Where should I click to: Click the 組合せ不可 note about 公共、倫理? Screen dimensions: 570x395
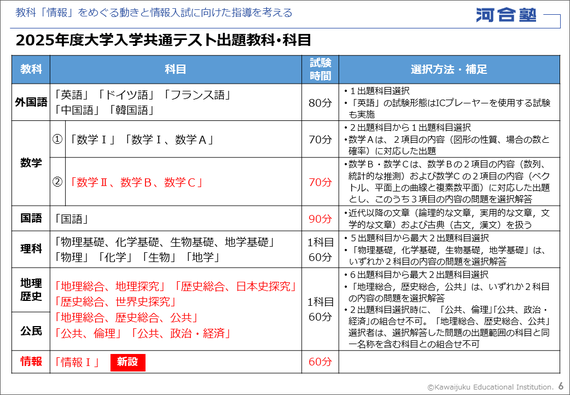(447, 327)
